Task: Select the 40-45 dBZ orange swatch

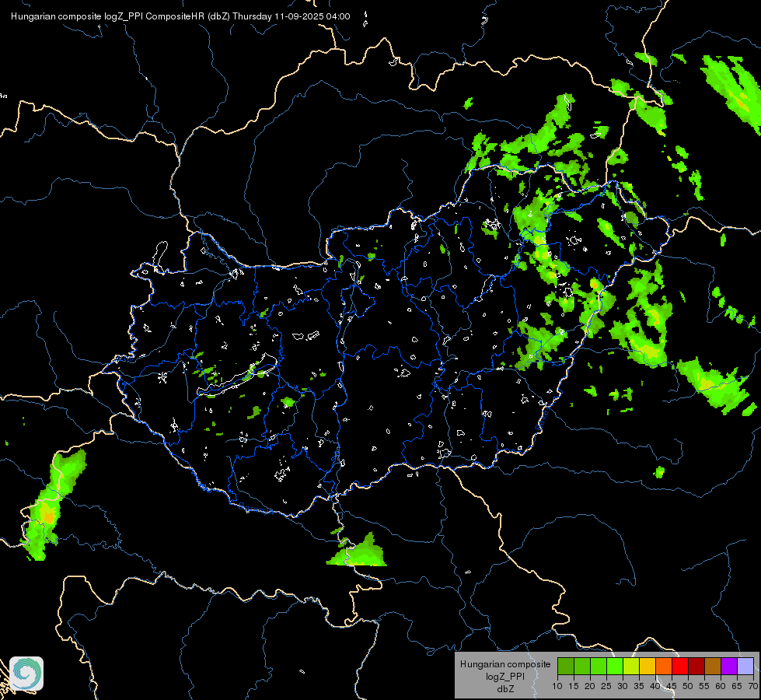Action: coord(664,666)
